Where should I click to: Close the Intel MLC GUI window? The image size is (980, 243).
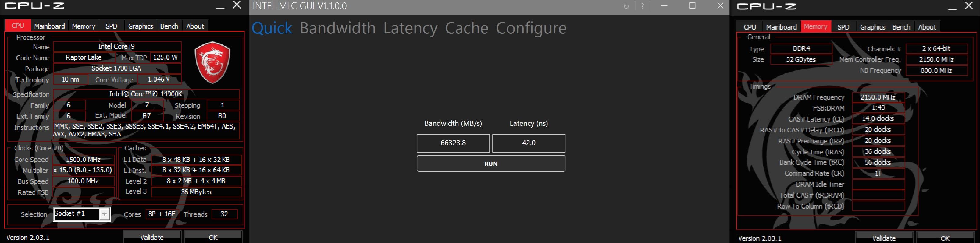(720, 6)
